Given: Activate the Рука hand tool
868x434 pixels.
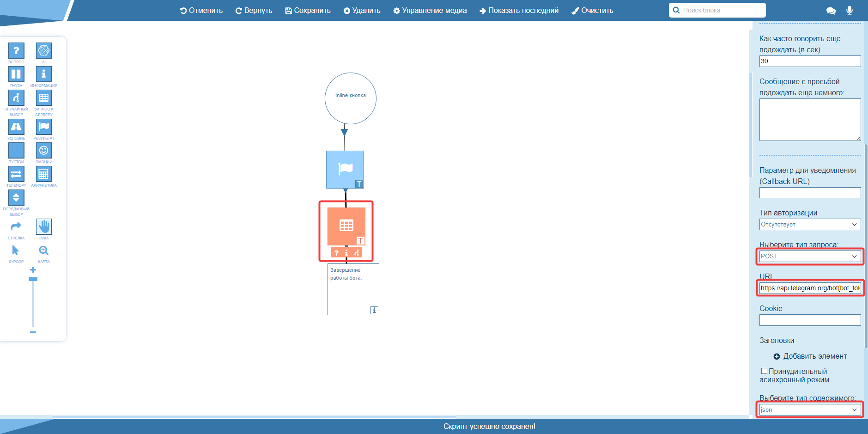Looking at the screenshot, I should 44,226.
